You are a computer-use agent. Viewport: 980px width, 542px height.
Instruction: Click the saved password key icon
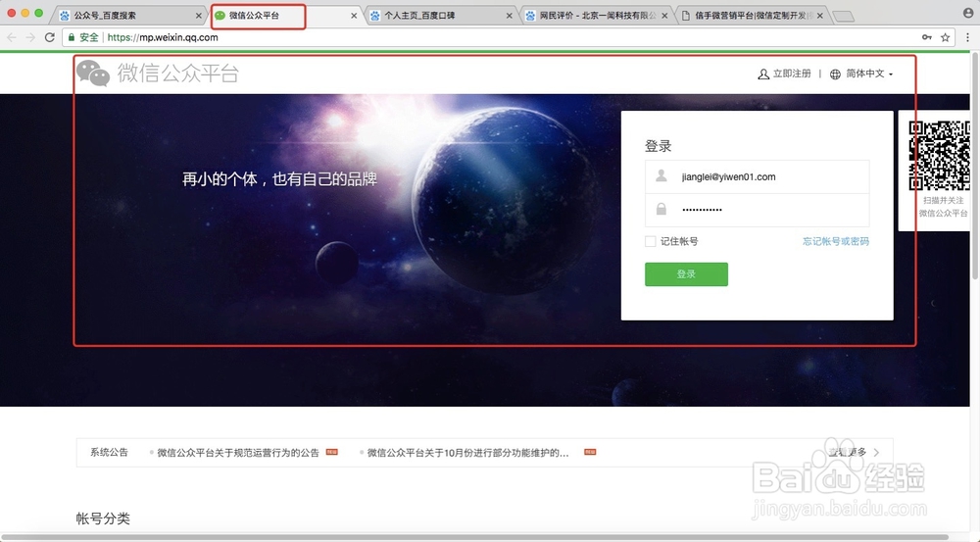point(927,37)
